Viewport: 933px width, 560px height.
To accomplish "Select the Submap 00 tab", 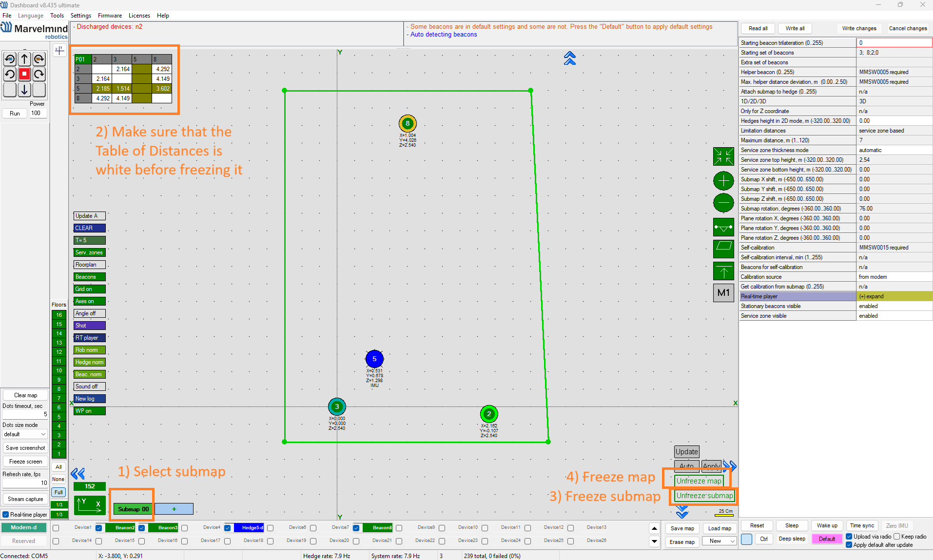I will click(133, 509).
